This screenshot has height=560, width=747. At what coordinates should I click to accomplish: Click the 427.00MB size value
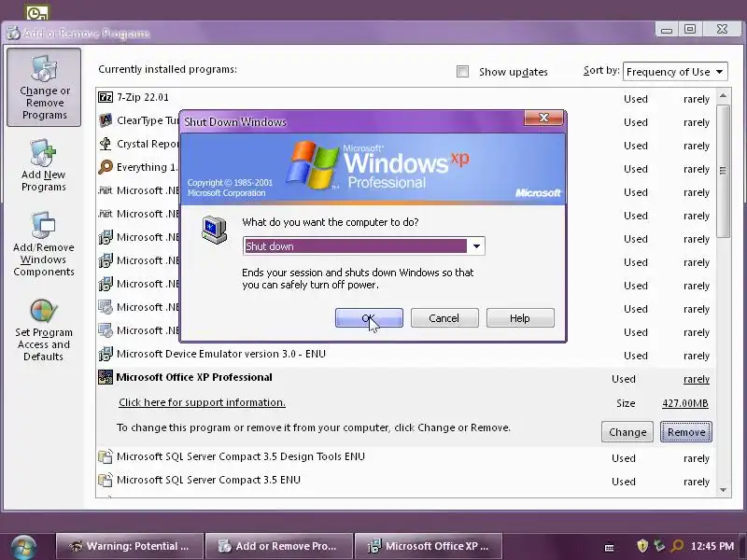click(x=685, y=403)
